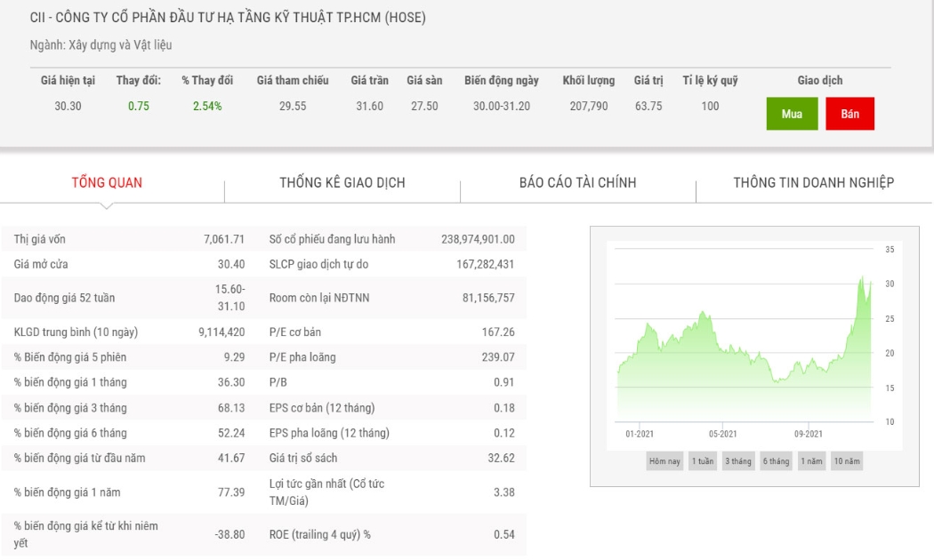Viewport: 934px width, 560px height.
Task: Click chart x-axis label 05-2021
Action: (x=722, y=434)
